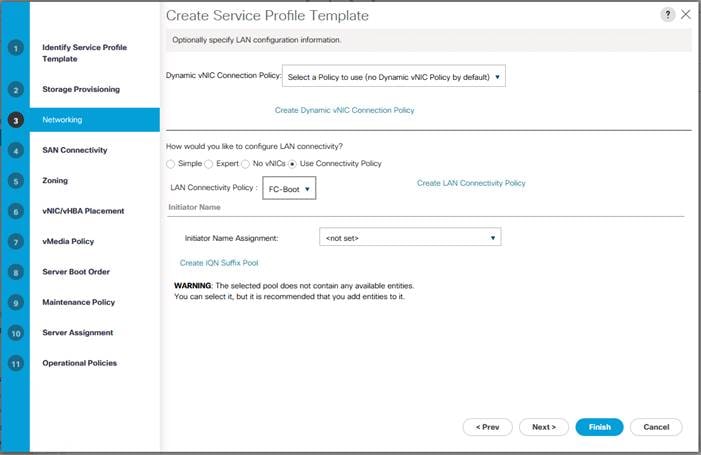
Task: Click step 10 circle icon for Server Assignment
Action: (x=16, y=333)
